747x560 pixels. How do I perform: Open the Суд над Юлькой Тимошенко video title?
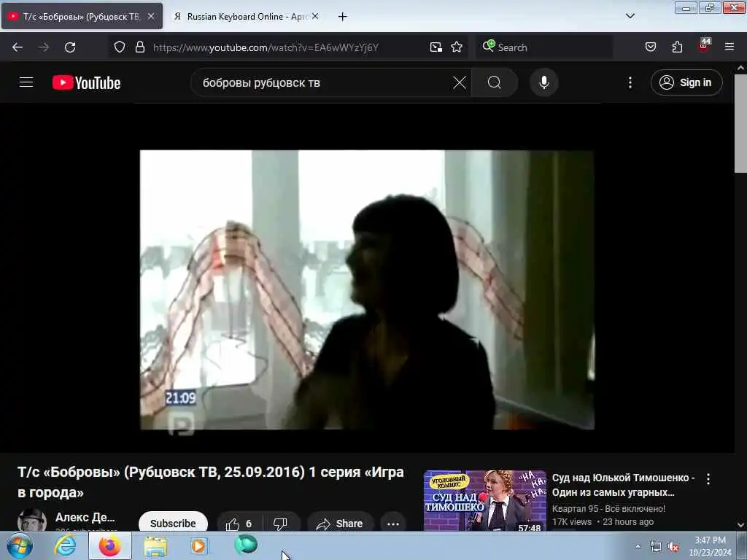pos(623,485)
